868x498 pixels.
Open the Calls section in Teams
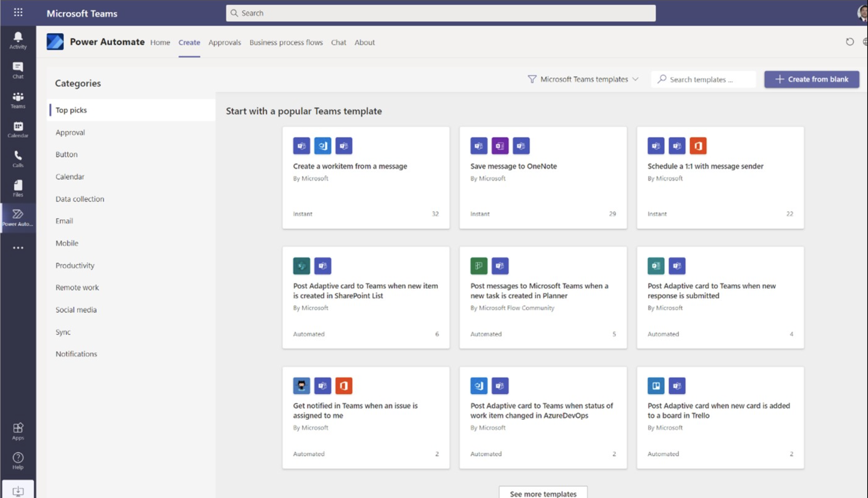[17, 158]
